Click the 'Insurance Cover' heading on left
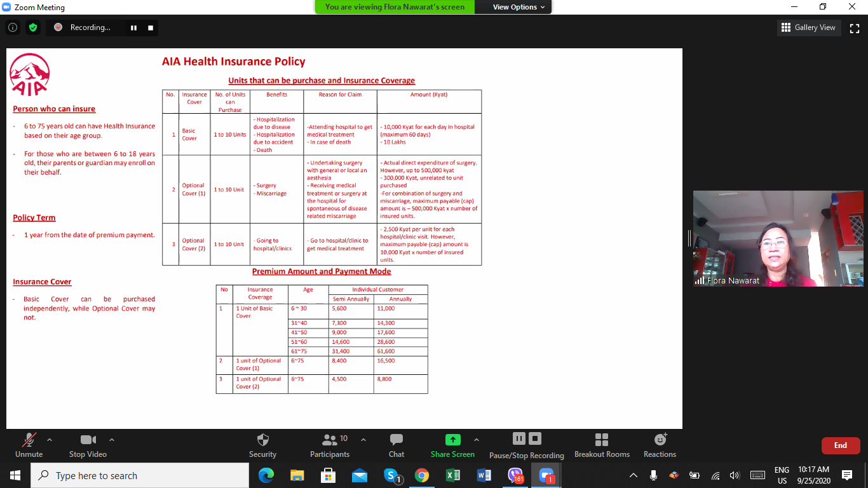Screen dimensions: 868x488 42,281
